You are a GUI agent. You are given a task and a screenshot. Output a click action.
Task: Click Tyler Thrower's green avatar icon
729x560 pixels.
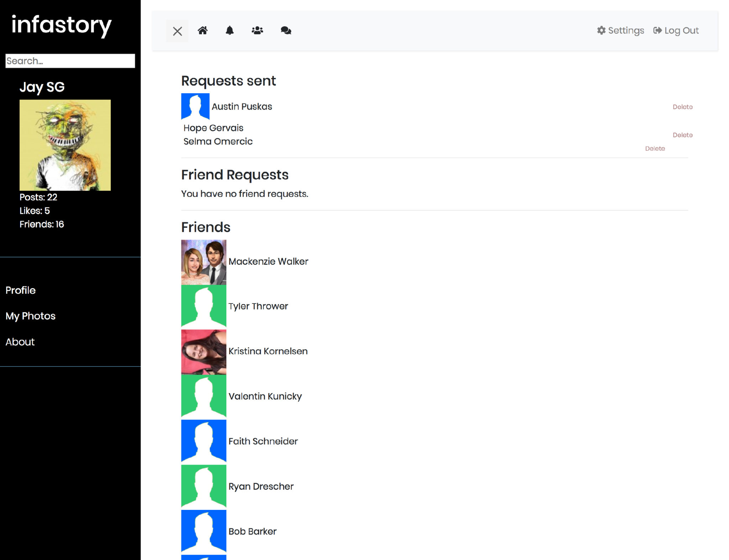(204, 306)
